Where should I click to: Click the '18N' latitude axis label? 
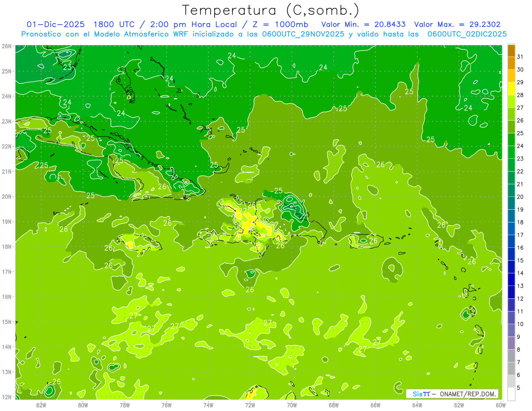[6, 246]
